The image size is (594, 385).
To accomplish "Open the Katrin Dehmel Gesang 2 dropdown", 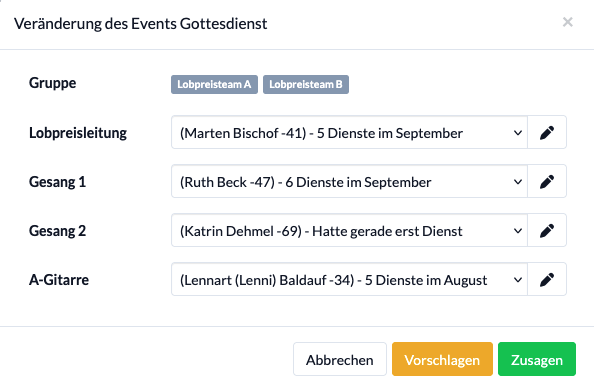I will [349, 230].
